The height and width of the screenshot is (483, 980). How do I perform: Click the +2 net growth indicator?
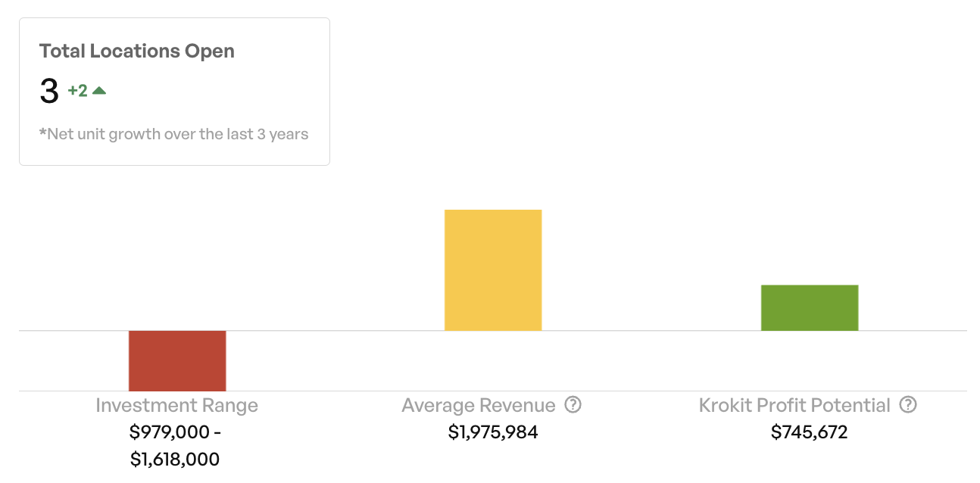point(77,91)
